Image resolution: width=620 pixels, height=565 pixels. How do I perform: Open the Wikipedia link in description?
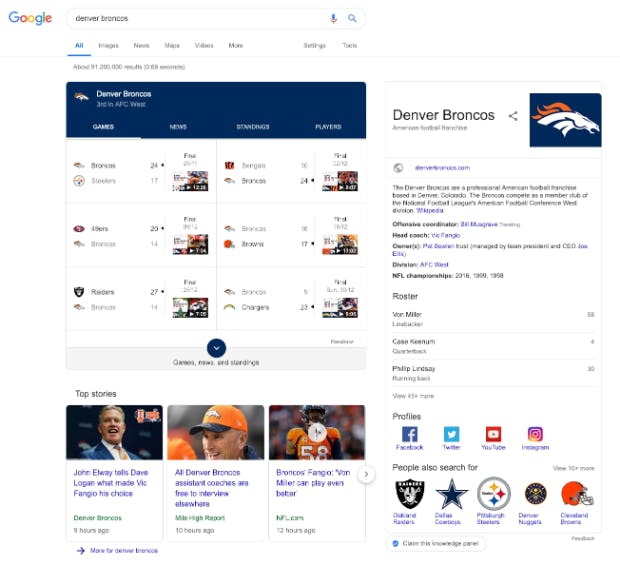point(430,210)
